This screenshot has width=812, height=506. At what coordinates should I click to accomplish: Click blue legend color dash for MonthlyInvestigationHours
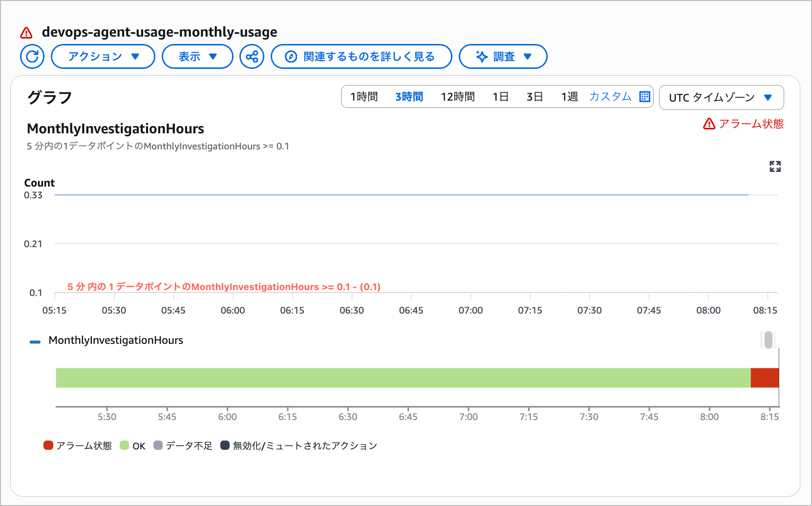(x=35, y=342)
